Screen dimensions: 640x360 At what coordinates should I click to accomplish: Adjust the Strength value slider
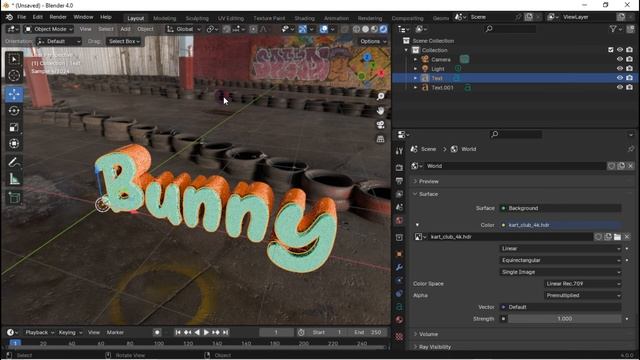[x=564, y=319]
